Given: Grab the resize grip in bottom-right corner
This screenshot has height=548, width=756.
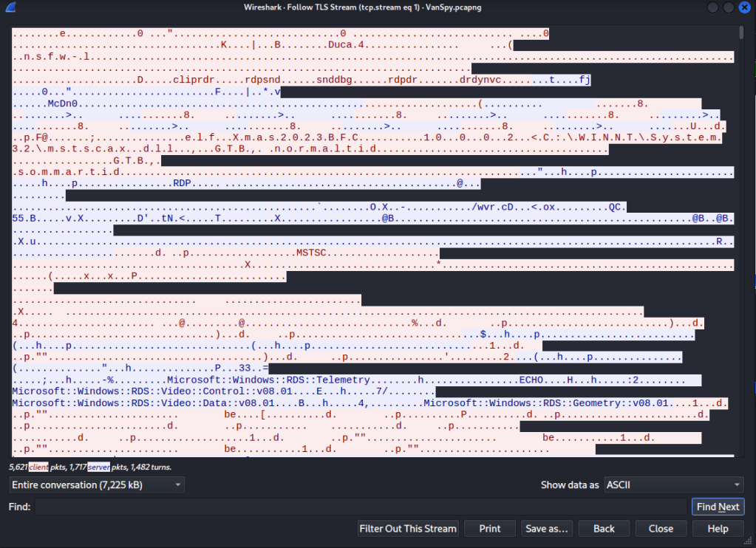Looking at the screenshot, I should [x=752, y=544].
